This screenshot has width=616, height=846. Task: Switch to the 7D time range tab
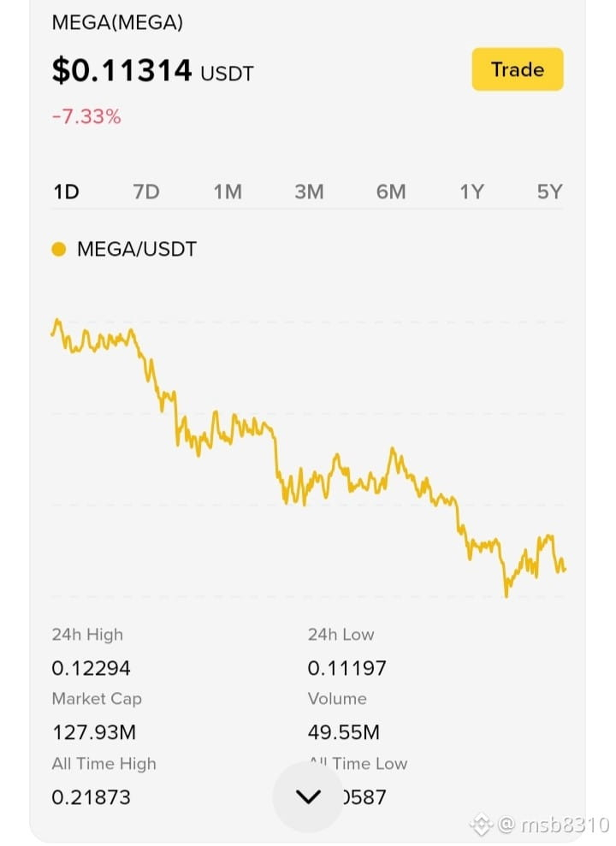pos(146,192)
